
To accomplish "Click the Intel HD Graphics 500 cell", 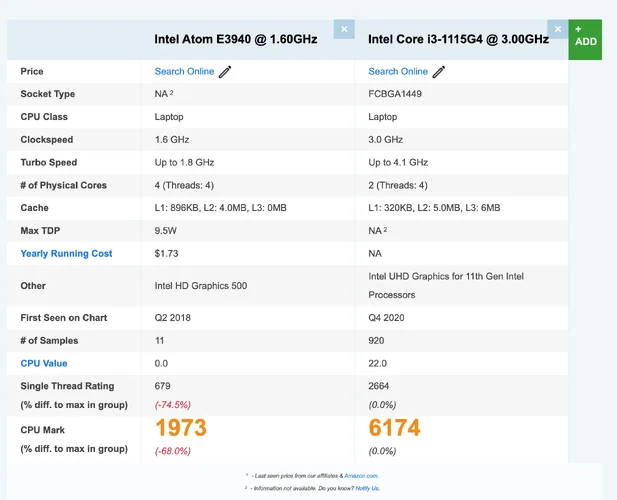I will (200, 285).
